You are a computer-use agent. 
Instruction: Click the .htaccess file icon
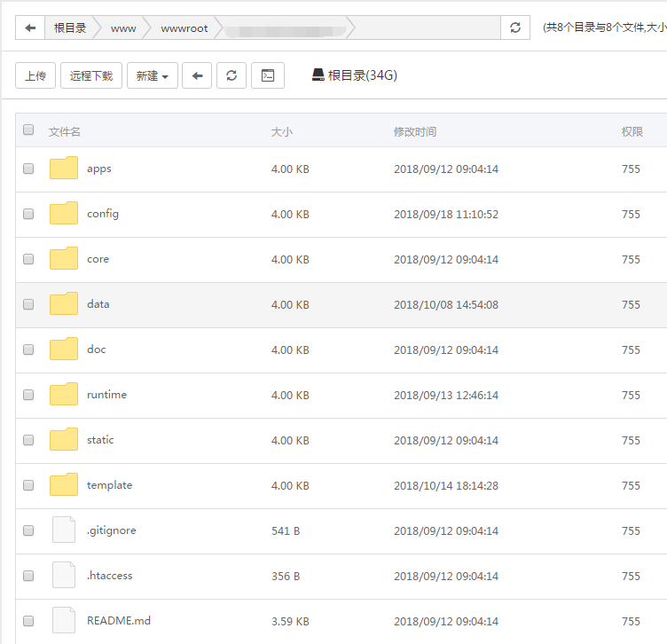coord(64,576)
